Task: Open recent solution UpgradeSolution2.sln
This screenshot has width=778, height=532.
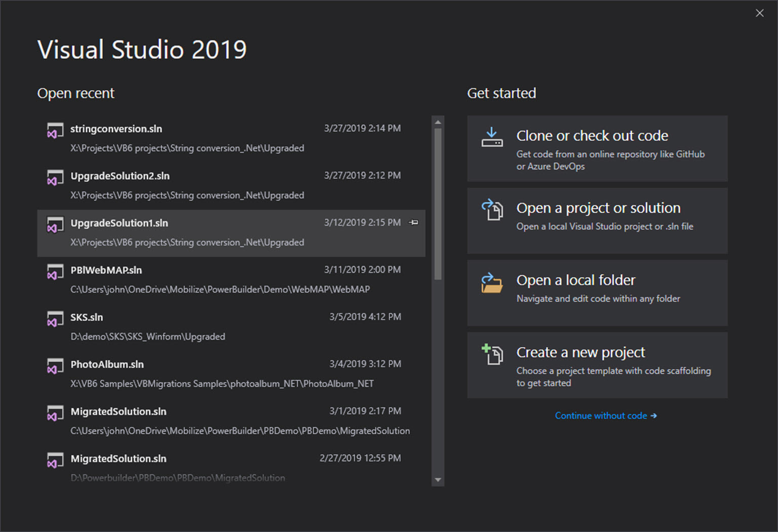Action: coord(231,186)
